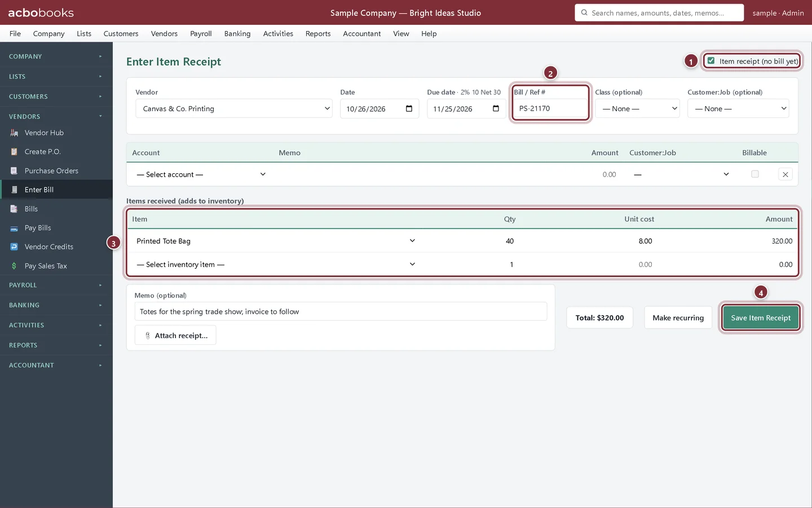Open the Vendors menu
The width and height of the screenshot is (812, 508).
(x=164, y=33)
